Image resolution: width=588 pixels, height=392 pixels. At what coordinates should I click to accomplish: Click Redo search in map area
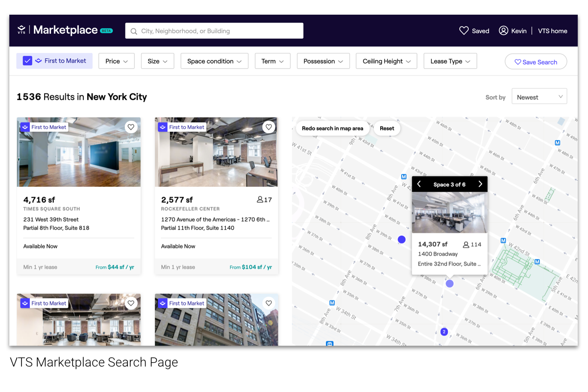(x=333, y=128)
